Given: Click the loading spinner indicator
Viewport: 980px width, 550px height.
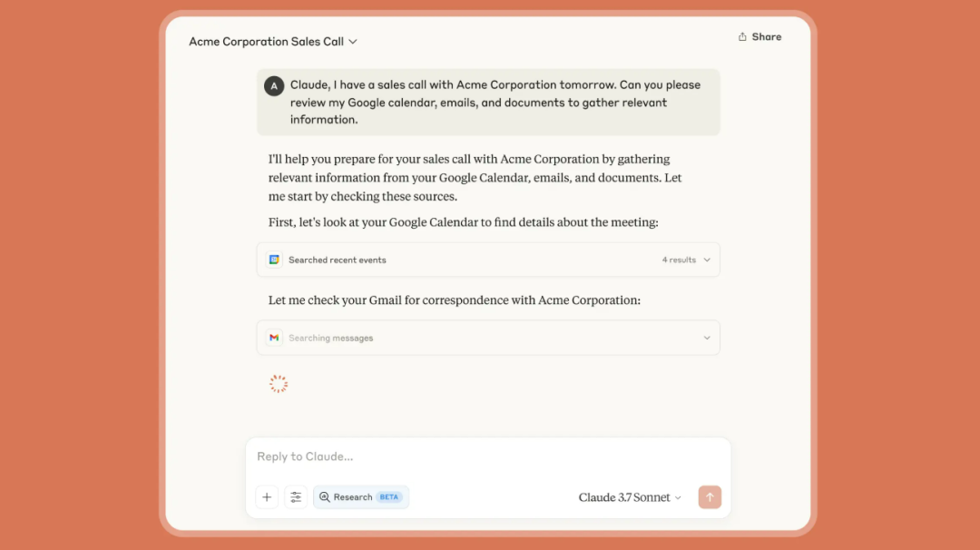Looking at the screenshot, I should click(279, 383).
